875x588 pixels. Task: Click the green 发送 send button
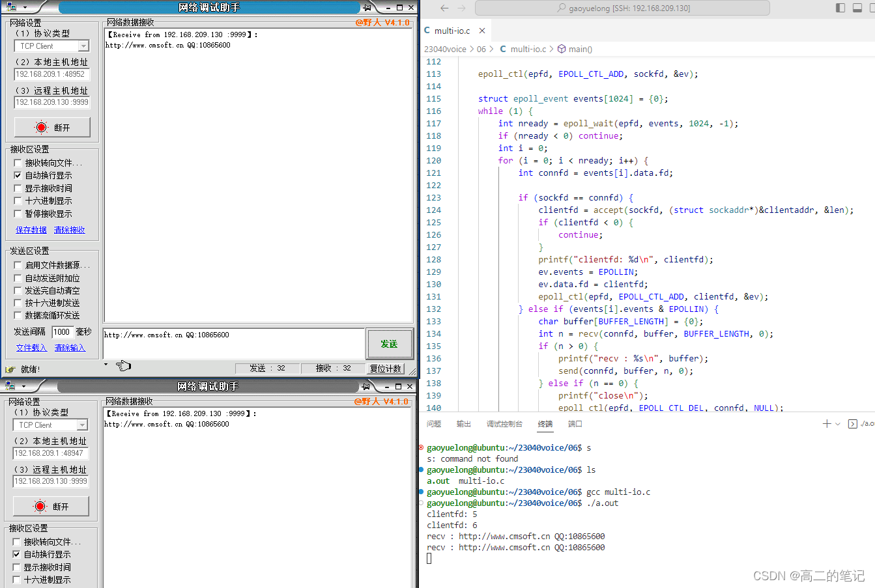point(389,344)
